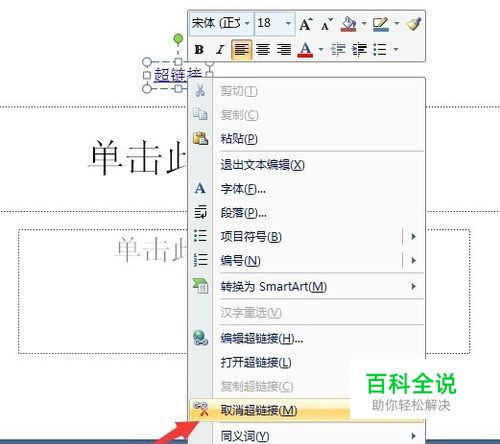This screenshot has width=500, height=444.
Task: Decrease indent level icon
Action: pos(338,50)
